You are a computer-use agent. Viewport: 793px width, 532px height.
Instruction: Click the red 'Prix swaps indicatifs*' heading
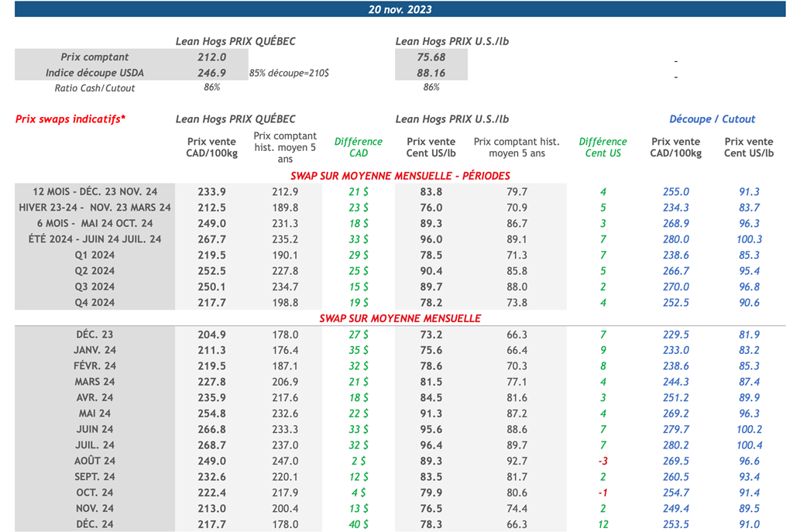tap(70, 119)
